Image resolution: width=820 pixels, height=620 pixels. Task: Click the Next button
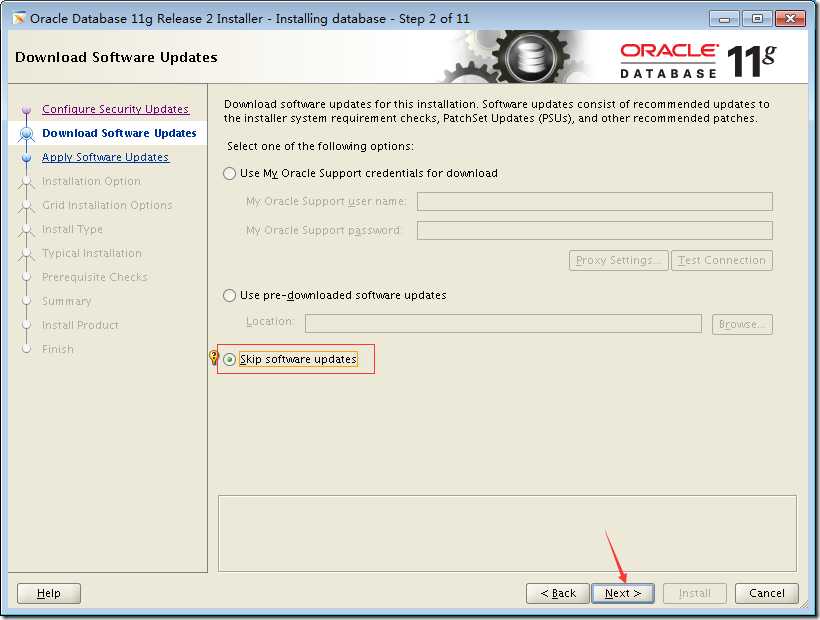(x=622, y=593)
